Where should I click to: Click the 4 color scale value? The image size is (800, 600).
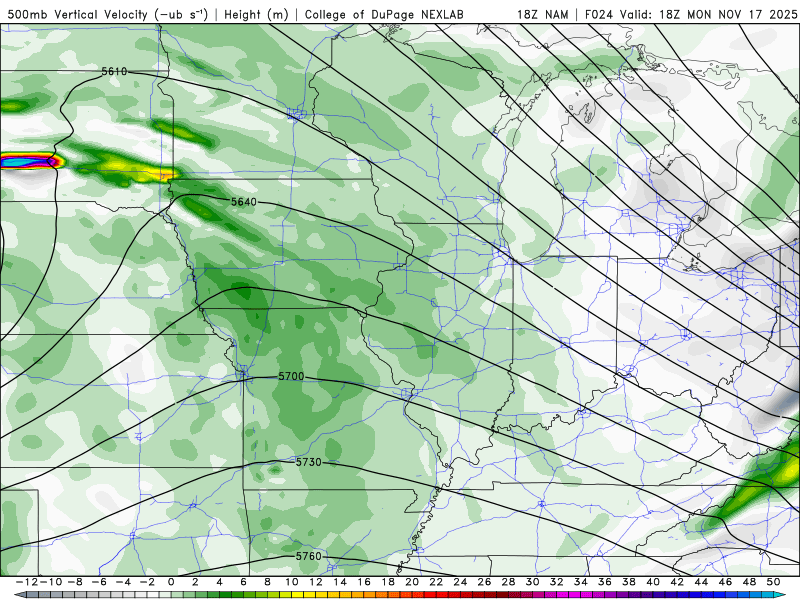(x=219, y=582)
